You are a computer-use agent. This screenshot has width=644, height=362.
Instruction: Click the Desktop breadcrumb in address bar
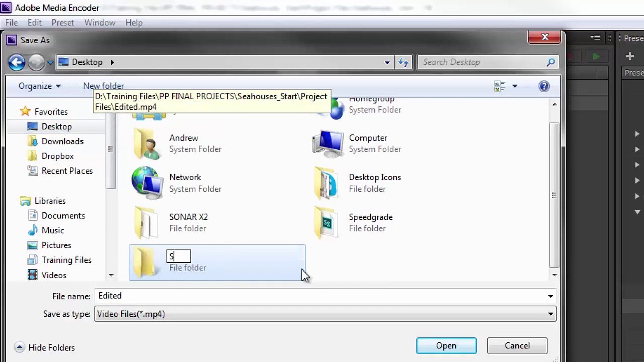pos(87,62)
